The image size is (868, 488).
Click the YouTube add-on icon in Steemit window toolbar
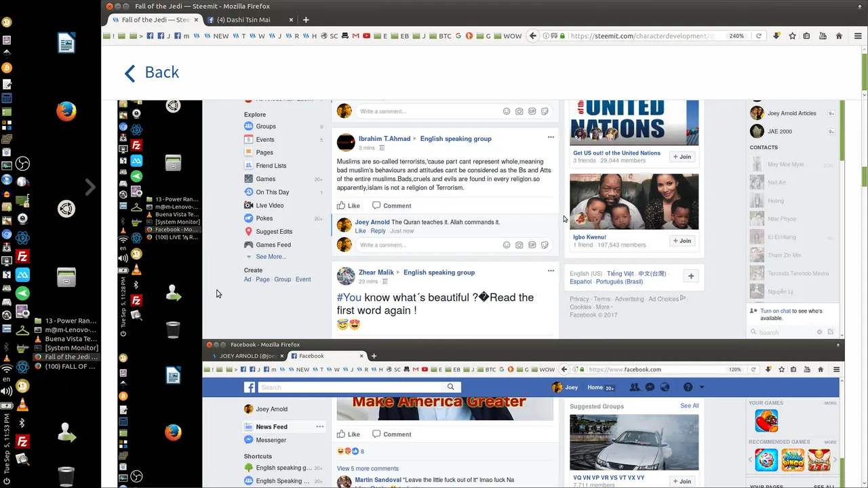point(823,36)
